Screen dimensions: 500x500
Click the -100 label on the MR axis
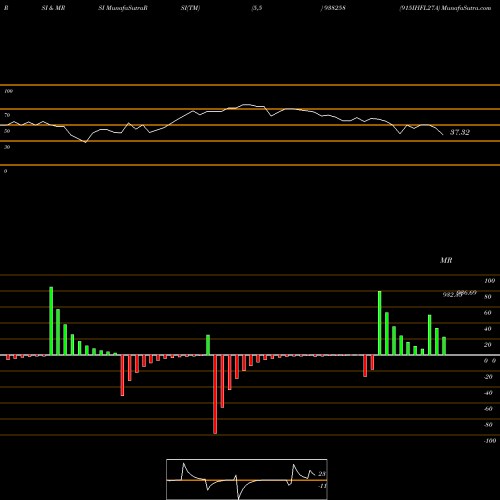(490, 441)
